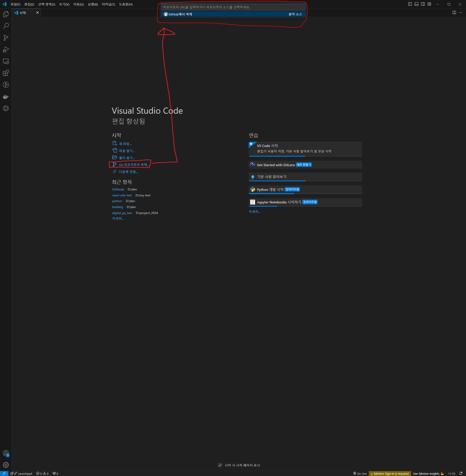Open the 이동(G) menu

pyautogui.click(x=78, y=4)
